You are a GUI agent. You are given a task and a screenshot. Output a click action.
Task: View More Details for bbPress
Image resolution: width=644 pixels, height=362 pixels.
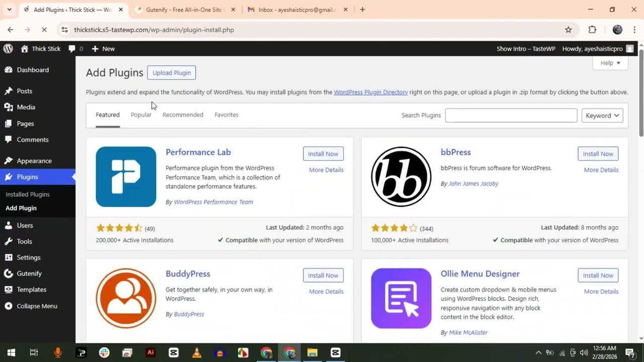[x=601, y=170]
